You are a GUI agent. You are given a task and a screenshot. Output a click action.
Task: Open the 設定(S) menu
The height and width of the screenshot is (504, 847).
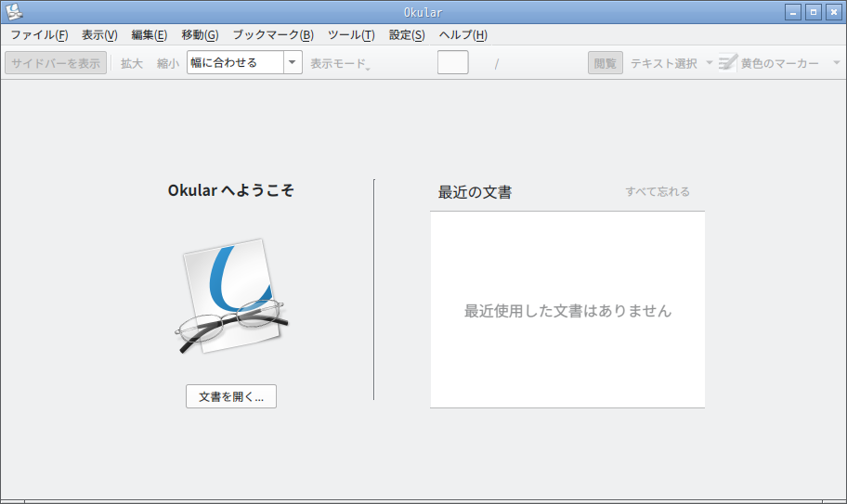(407, 35)
